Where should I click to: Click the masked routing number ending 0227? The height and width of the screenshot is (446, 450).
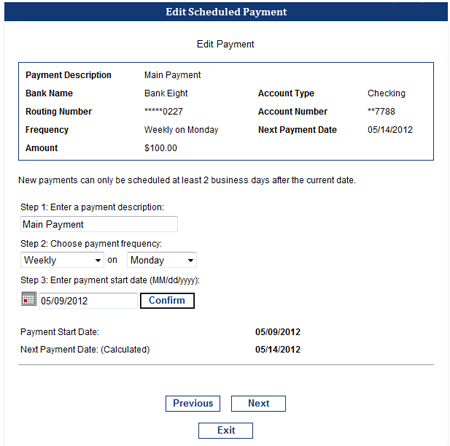(x=163, y=111)
